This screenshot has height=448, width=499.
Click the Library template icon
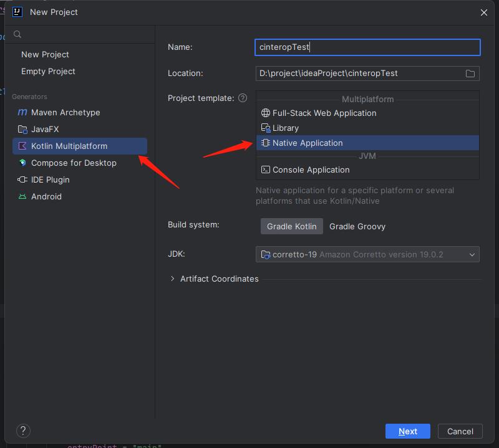(x=266, y=128)
